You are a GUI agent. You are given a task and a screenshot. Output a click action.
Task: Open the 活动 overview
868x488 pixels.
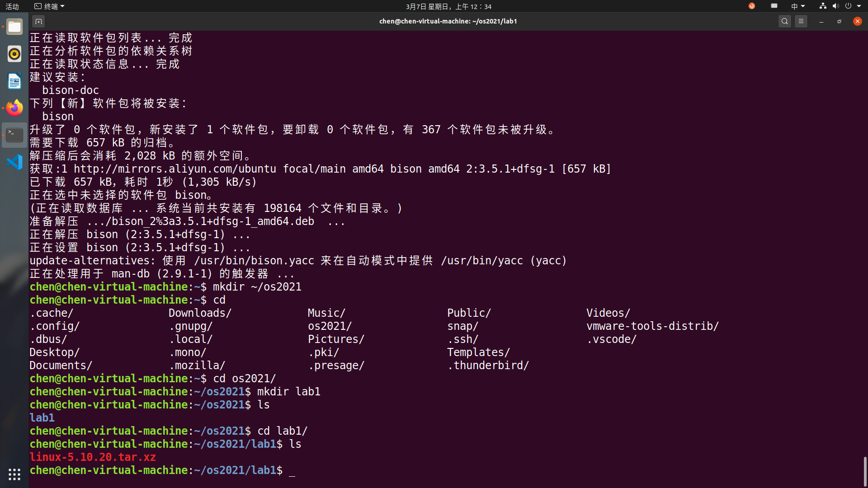click(x=12, y=6)
